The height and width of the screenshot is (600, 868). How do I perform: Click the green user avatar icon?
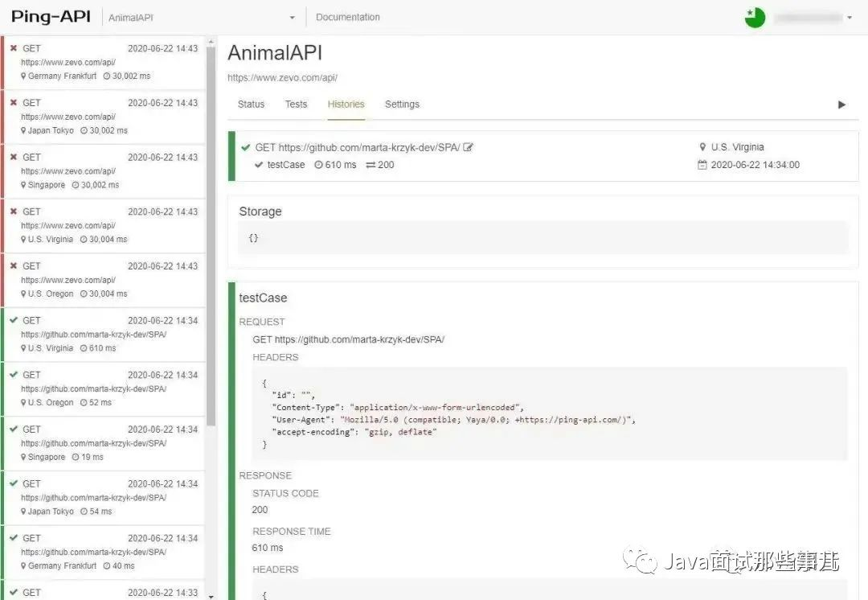click(x=755, y=18)
